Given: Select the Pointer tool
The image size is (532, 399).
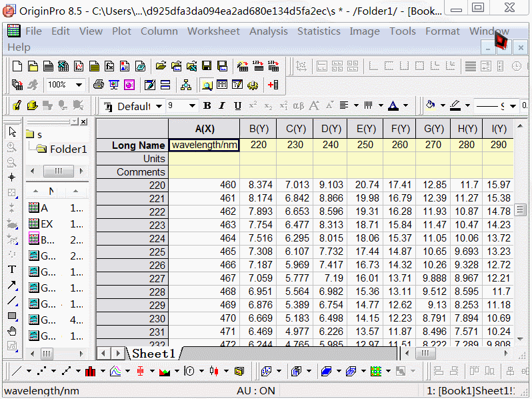Looking at the screenshot, I should coord(12,132).
